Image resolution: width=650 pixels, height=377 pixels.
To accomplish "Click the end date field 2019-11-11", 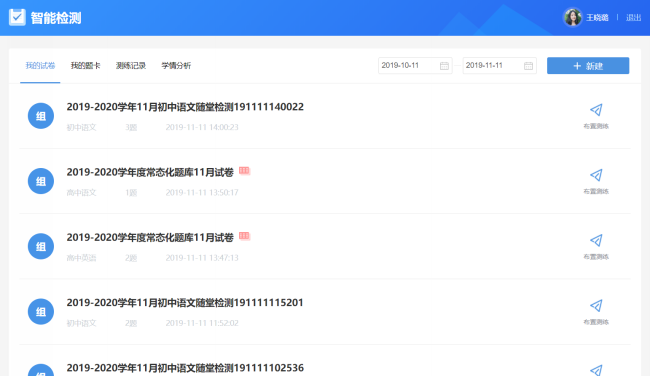I will [500, 66].
